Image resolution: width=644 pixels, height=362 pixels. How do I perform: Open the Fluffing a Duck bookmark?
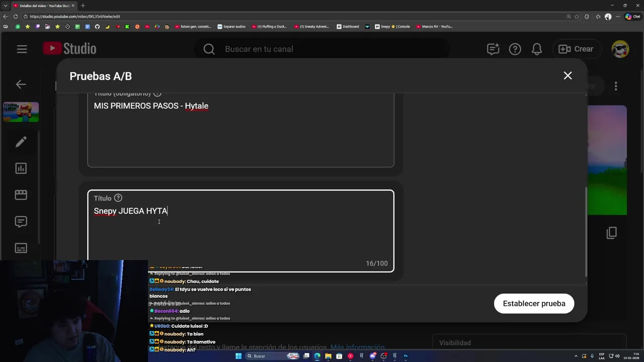coord(269,27)
